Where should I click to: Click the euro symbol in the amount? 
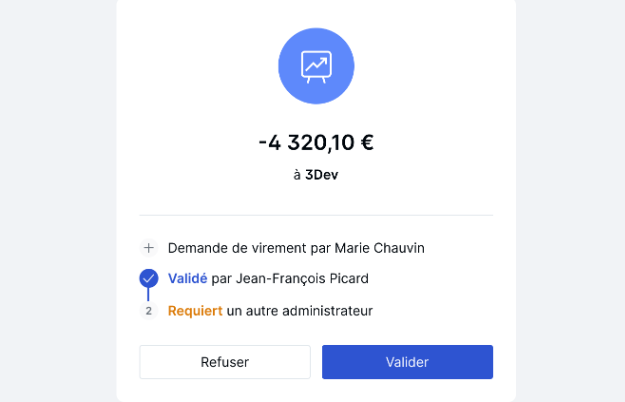(367, 142)
